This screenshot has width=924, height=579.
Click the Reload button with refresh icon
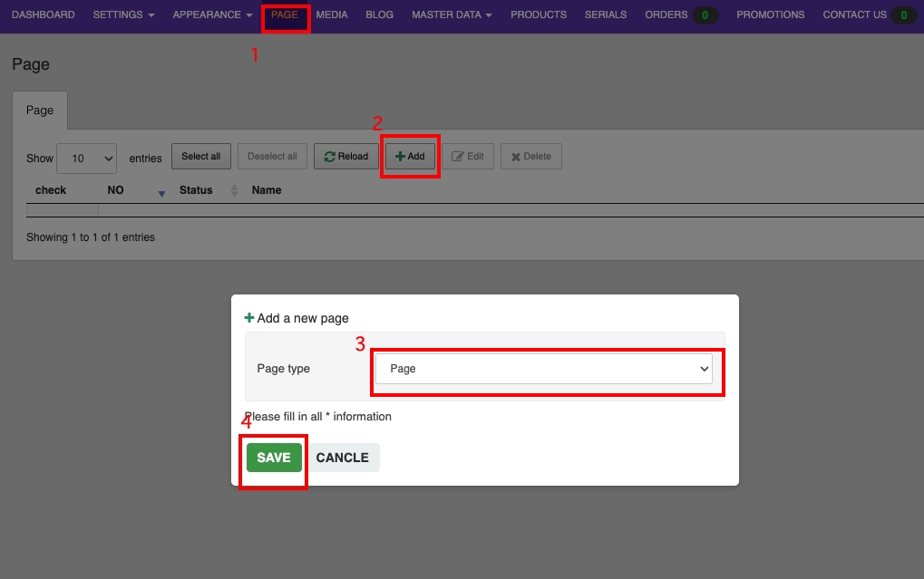[x=346, y=156]
